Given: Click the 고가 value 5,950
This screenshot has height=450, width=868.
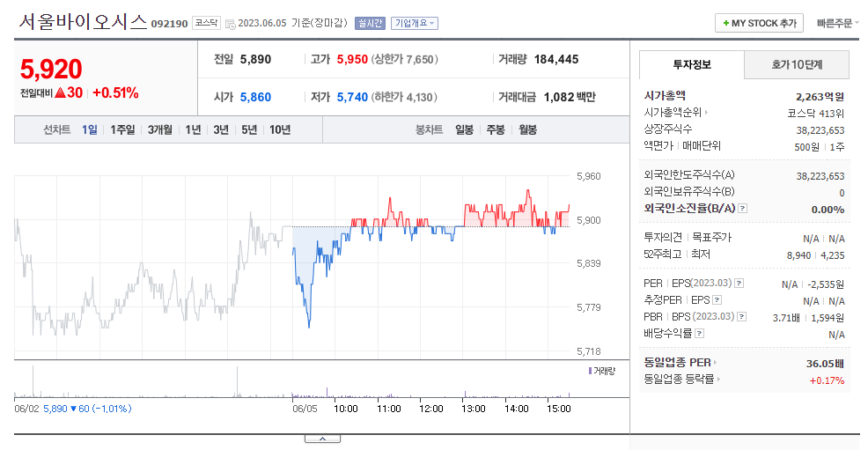Looking at the screenshot, I should pyautogui.click(x=352, y=59).
